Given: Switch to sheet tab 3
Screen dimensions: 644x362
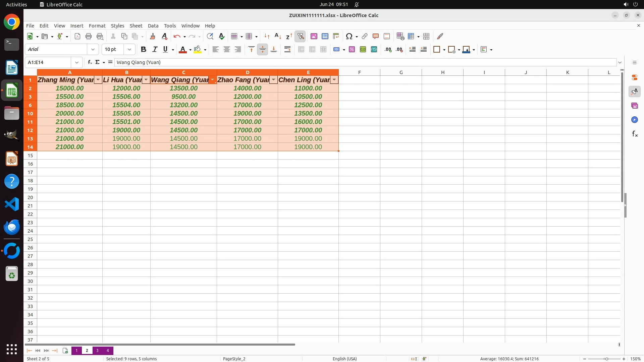Looking at the screenshot, I should [x=97, y=350].
